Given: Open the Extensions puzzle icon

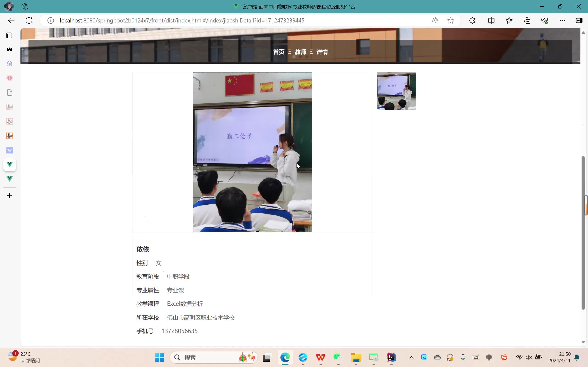Looking at the screenshot, I should [x=472, y=20].
